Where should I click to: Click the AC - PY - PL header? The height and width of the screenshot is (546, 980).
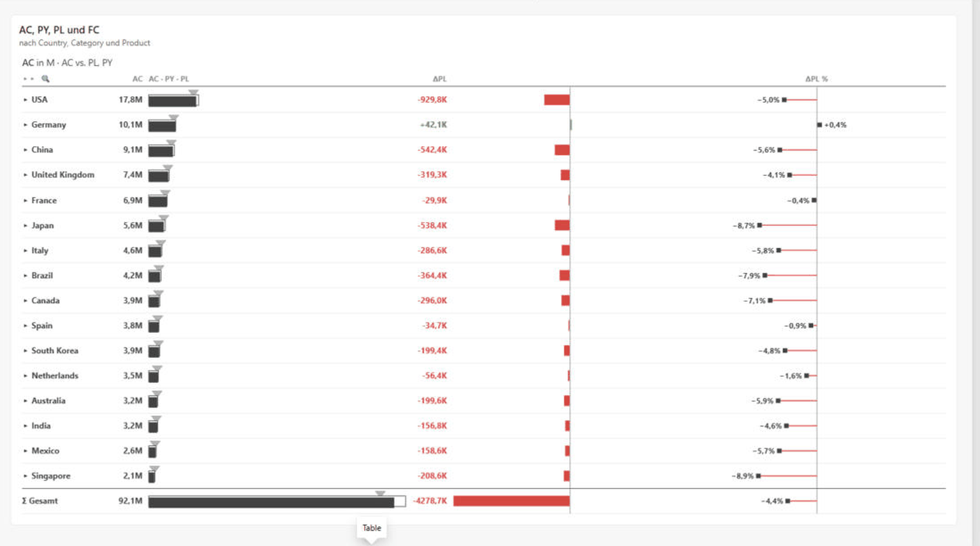click(x=168, y=79)
